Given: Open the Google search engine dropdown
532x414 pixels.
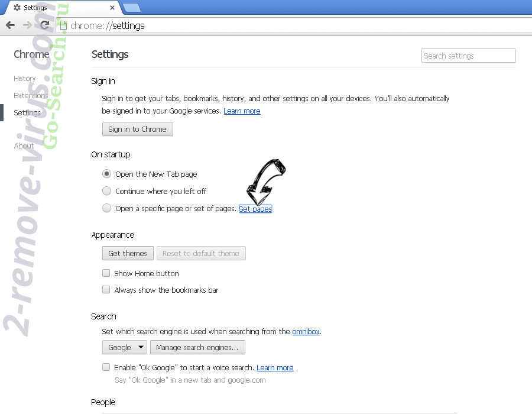Looking at the screenshot, I should click(x=125, y=348).
